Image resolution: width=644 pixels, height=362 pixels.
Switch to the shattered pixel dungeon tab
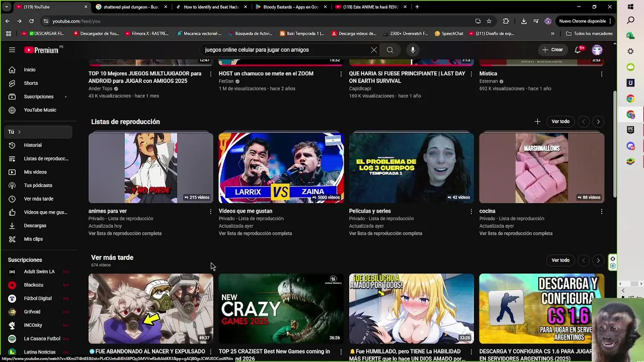coord(131,7)
